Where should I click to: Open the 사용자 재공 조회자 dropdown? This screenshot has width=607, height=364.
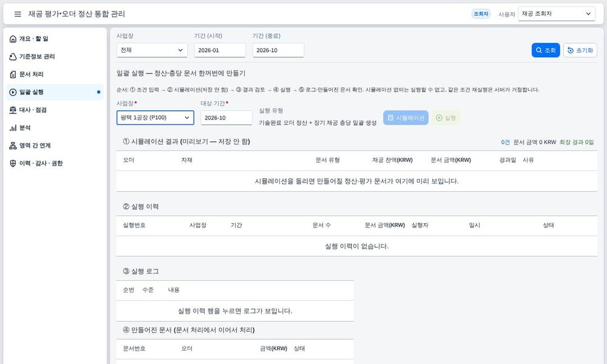click(557, 14)
